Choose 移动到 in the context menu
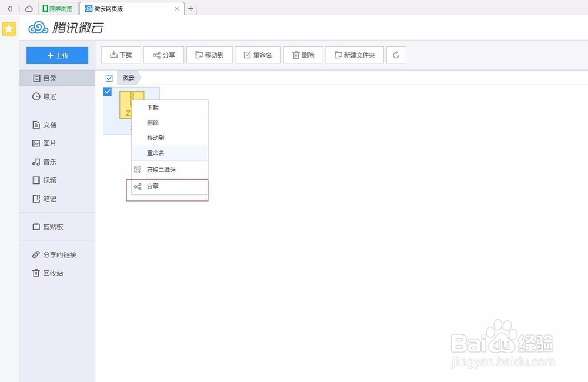The image size is (588, 382). tap(170, 138)
